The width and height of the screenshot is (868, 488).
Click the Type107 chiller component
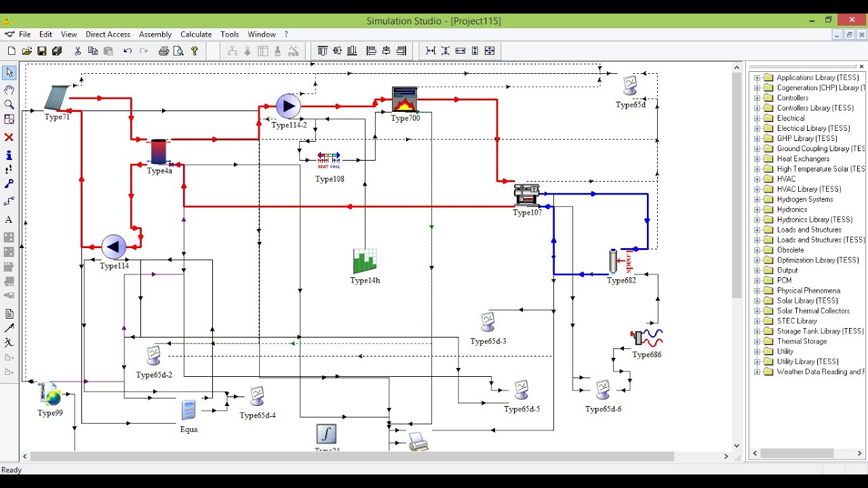527,195
